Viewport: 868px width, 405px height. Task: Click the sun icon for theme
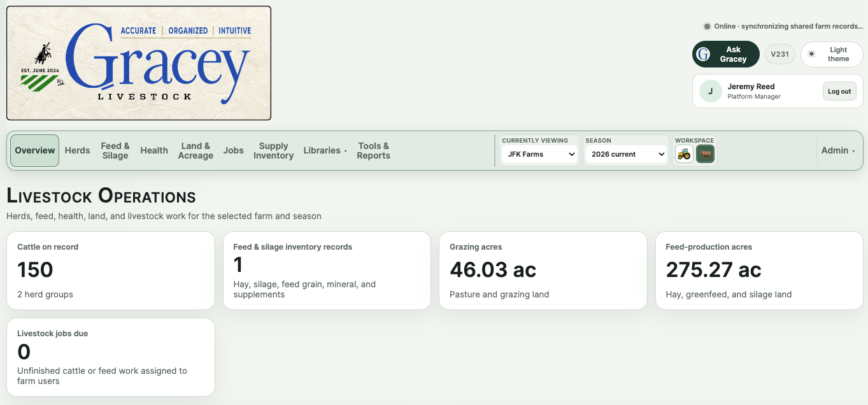point(811,54)
